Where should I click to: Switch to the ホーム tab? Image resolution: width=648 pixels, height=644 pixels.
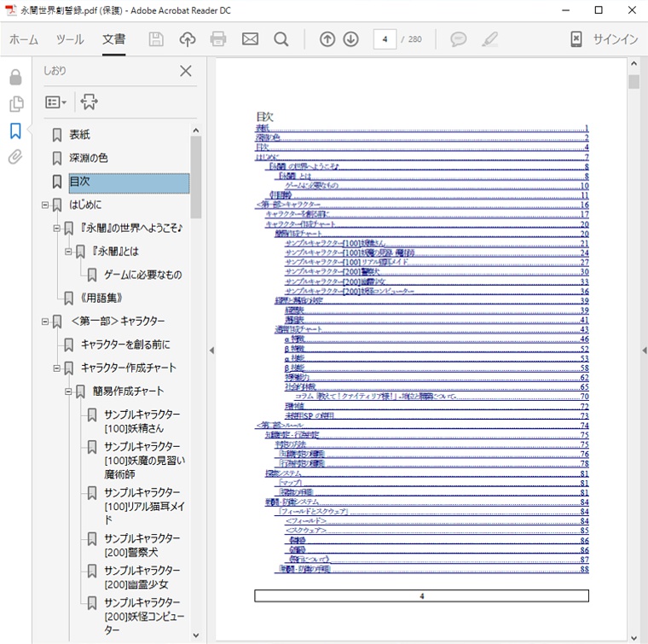coord(24,39)
